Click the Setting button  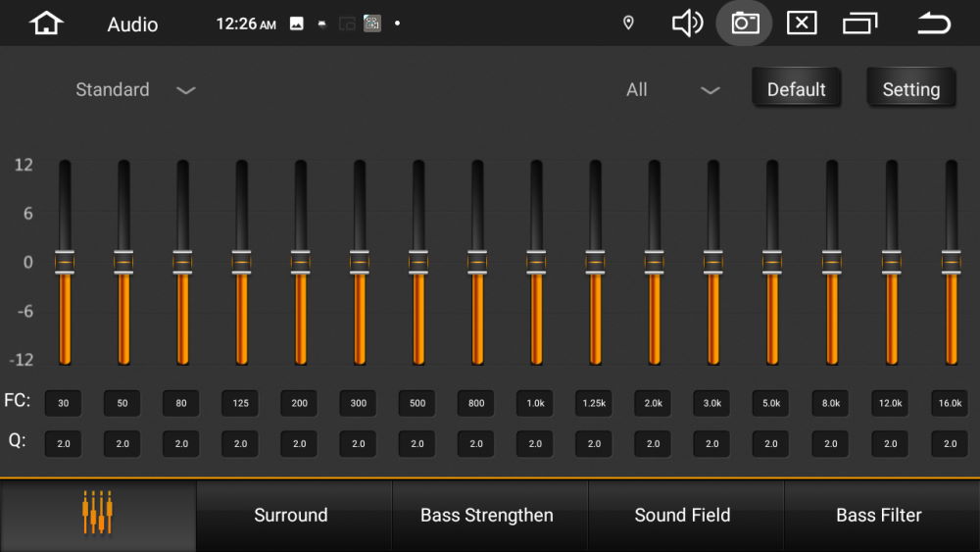coord(910,89)
